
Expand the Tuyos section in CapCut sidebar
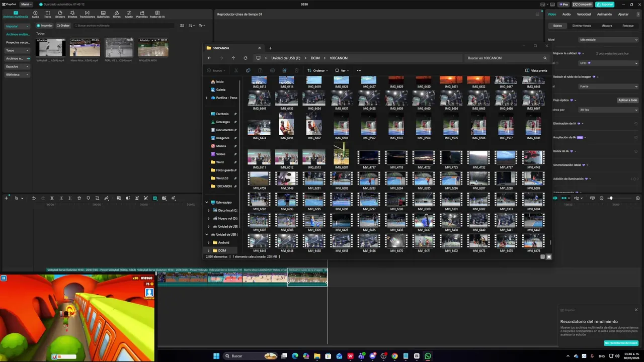[x=17, y=50]
